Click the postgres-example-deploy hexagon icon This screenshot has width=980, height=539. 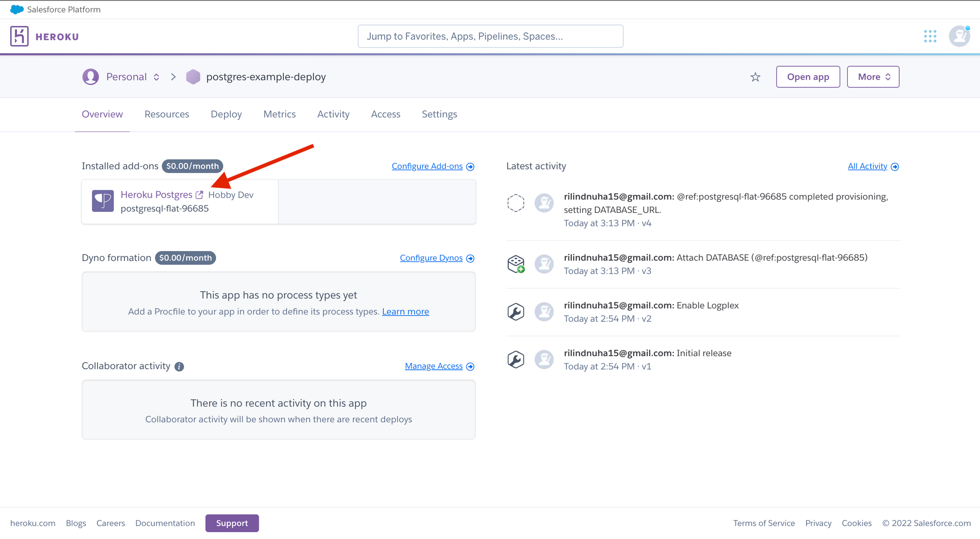[x=193, y=77]
